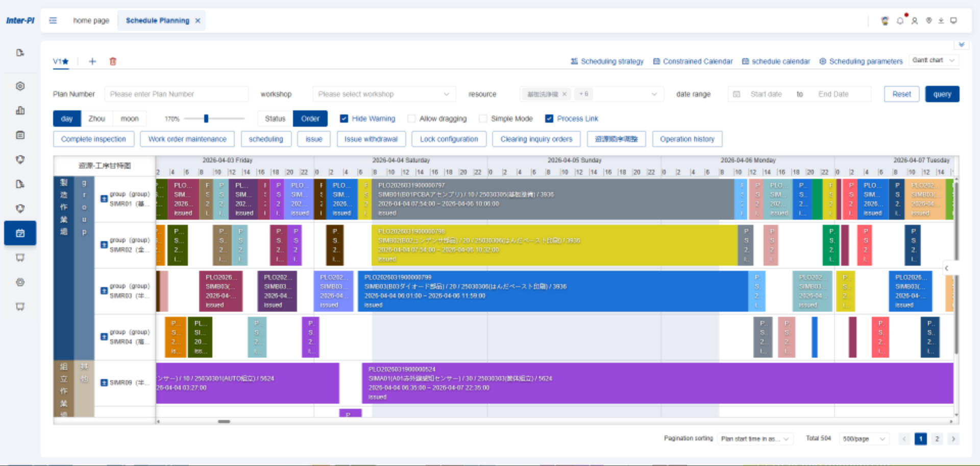Open Scheduling strategy
Screen dimensions: 980x466
607,61
